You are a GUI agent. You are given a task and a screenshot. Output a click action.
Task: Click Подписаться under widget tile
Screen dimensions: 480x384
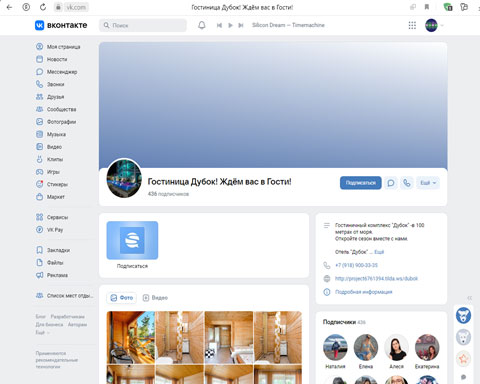(x=132, y=266)
